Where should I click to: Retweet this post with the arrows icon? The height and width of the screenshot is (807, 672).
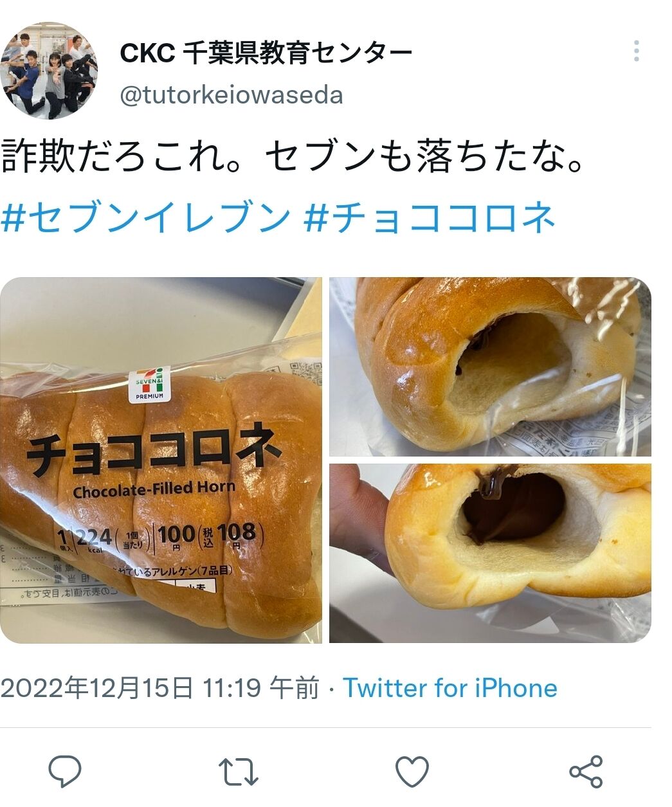pos(238,772)
